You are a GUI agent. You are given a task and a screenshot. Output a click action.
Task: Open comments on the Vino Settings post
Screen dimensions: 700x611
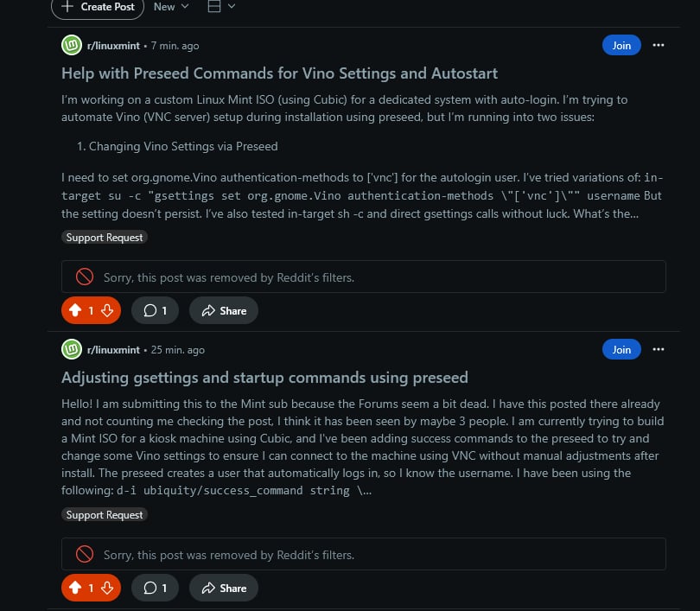pos(155,310)
